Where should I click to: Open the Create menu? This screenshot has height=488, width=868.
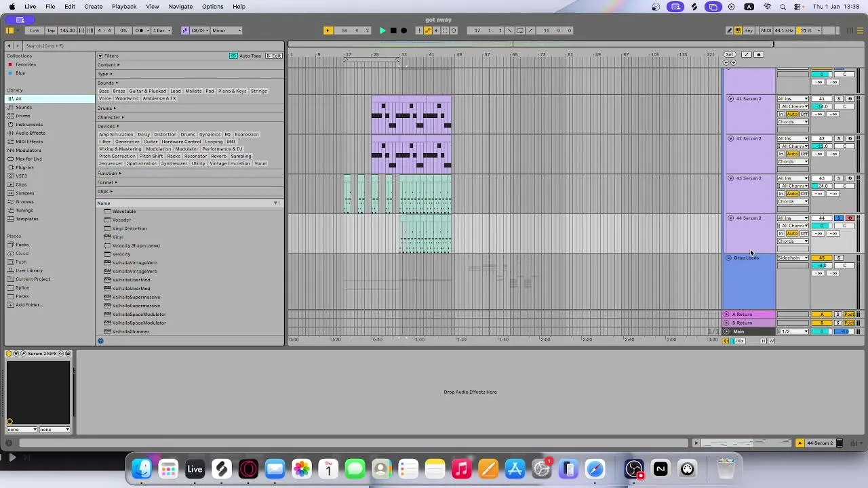94,6
